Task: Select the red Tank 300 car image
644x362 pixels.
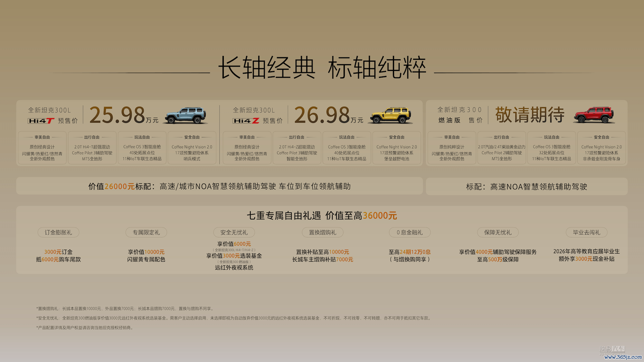Action: (x=594, y=115)
